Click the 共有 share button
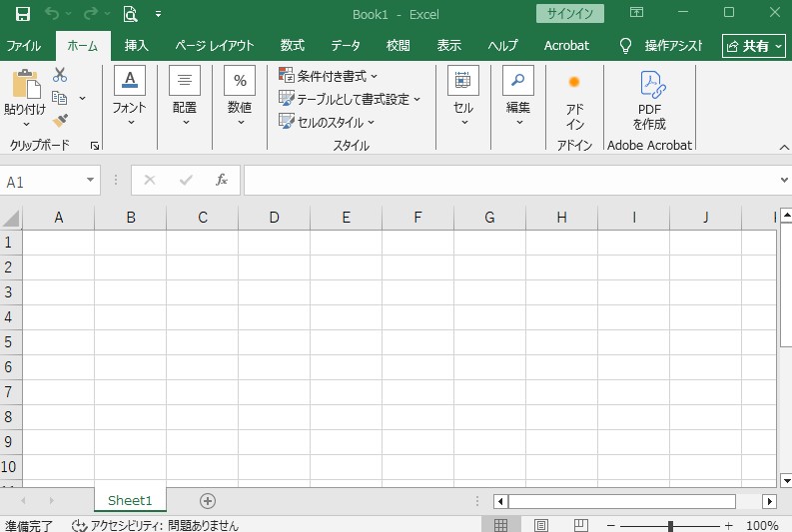The height and width of the screenshot is (532, 792). coord(754,46)
